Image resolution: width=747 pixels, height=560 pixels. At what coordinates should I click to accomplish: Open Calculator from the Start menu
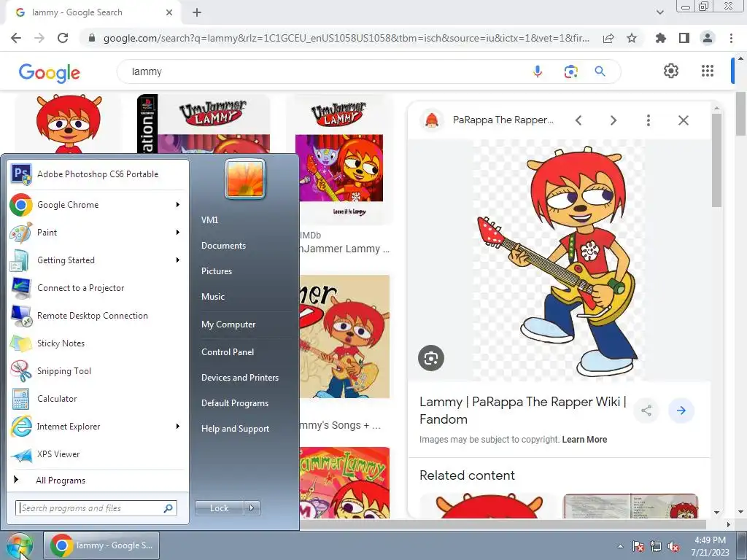tap(98, 399)
